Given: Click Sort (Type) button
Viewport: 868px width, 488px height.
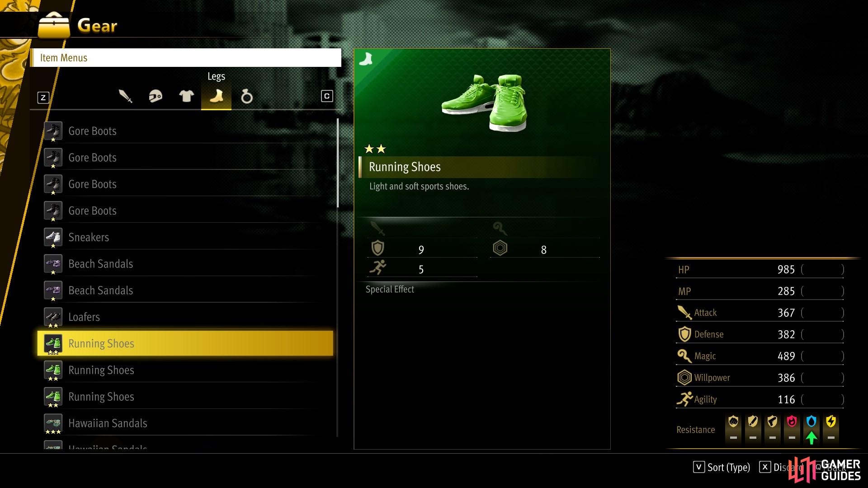Looking at the screenshot, I should click(722, 467).
